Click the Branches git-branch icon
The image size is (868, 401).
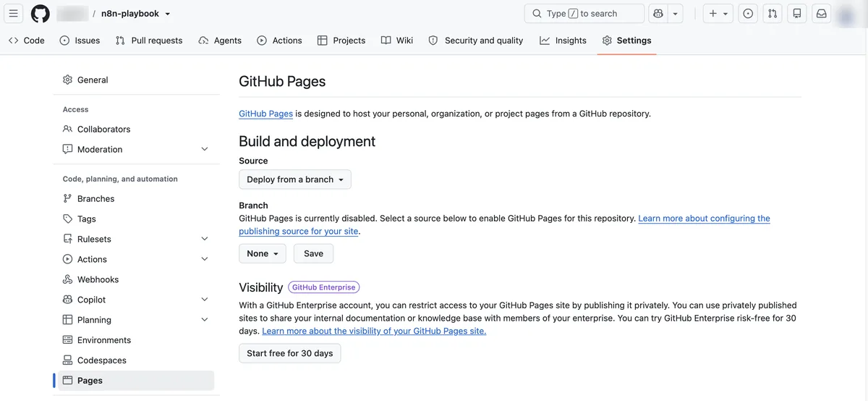68,198
